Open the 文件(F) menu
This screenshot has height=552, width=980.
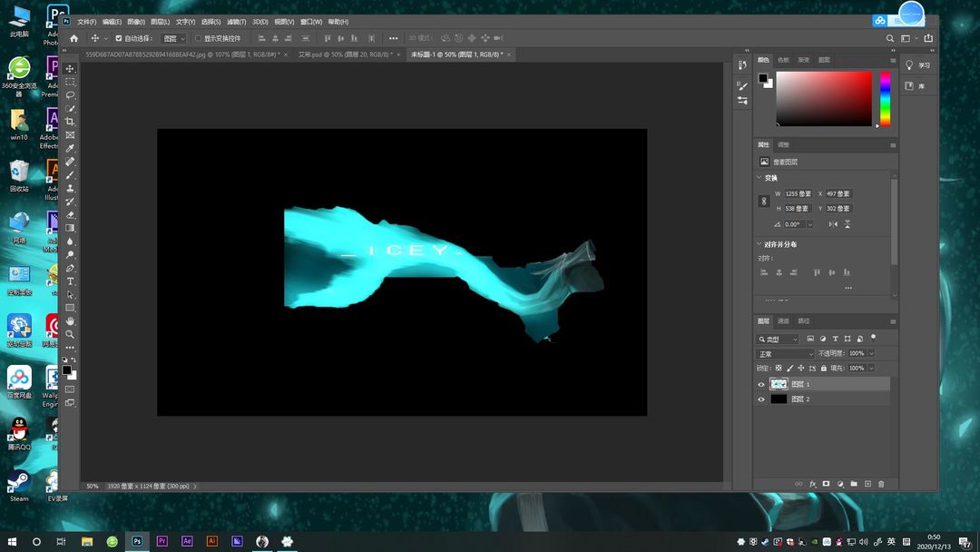pos(87,22)
